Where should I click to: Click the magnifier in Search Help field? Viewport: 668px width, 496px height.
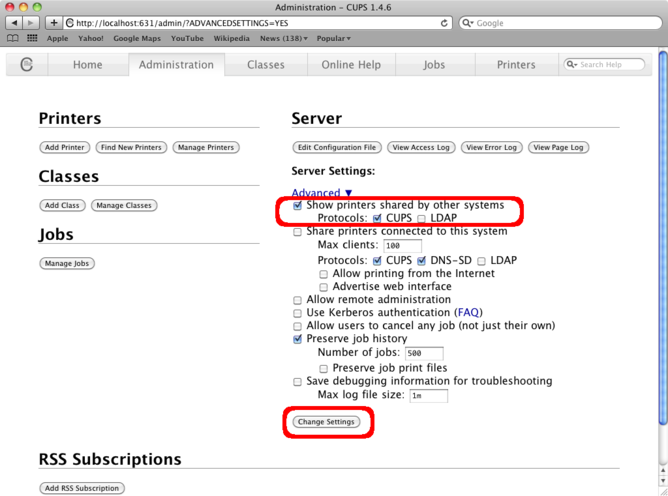click(x=572, y=65)
